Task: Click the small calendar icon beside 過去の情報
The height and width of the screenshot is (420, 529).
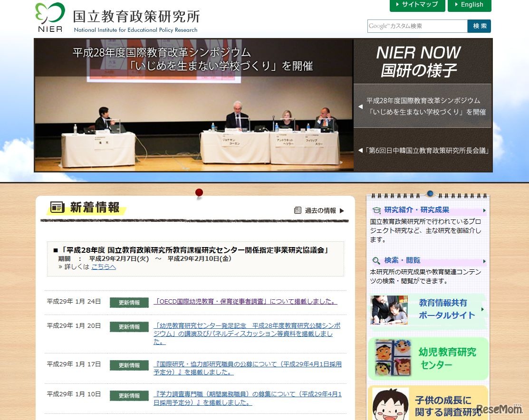Action: [x=298, y=210]
